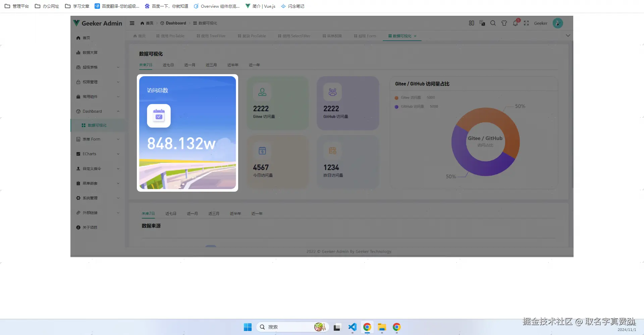Collapse the Dashboard sidebar menu
This screenshot has height=335, width=644.
98,111
